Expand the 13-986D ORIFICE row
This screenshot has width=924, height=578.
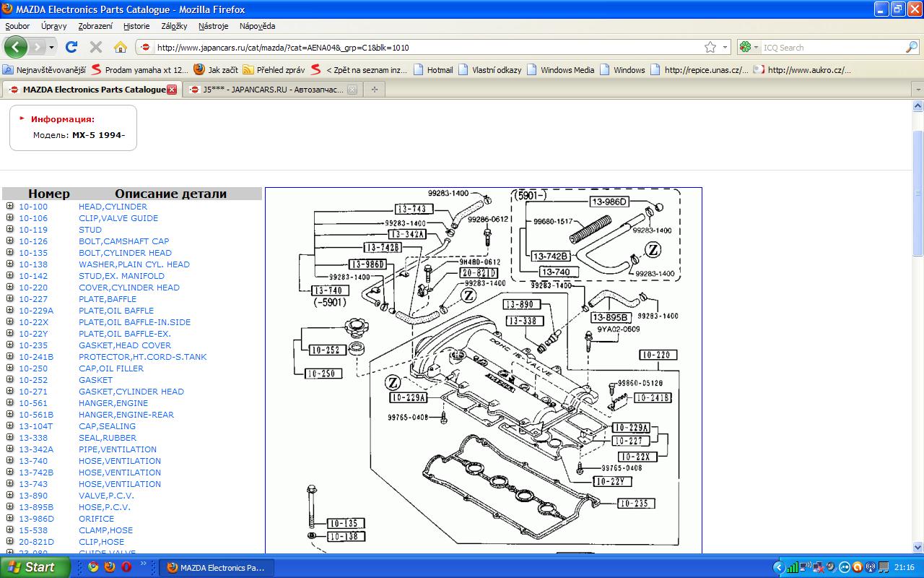pyautogui.click(x=10, y=519)
